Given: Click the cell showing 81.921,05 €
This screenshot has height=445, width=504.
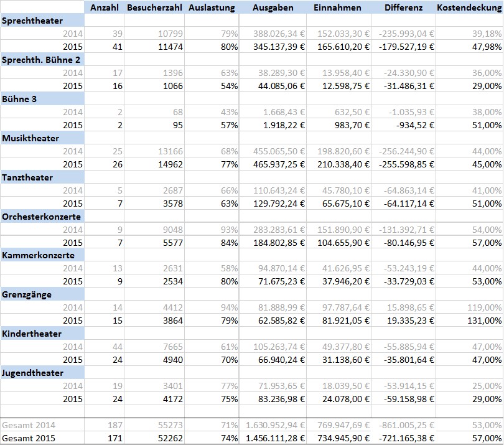Looking at the screenshot, I should point(338,321).
